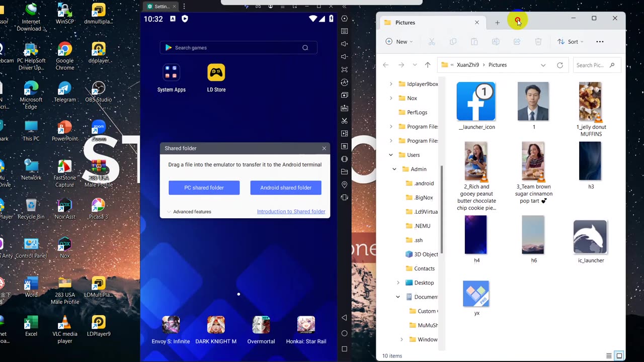Select Settin... tab in LDPlayer title bar
The image size is (644, 362).
[x=162, y=7]
